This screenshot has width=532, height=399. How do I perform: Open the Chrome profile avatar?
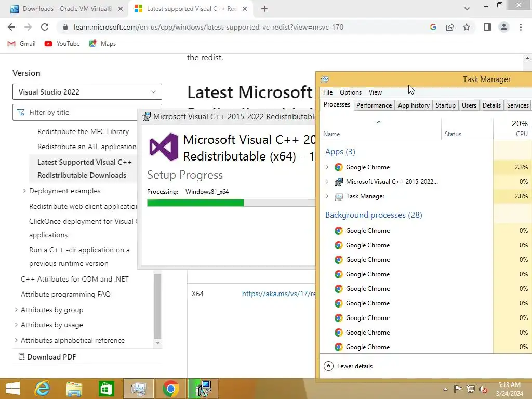[x=504, y=27]
